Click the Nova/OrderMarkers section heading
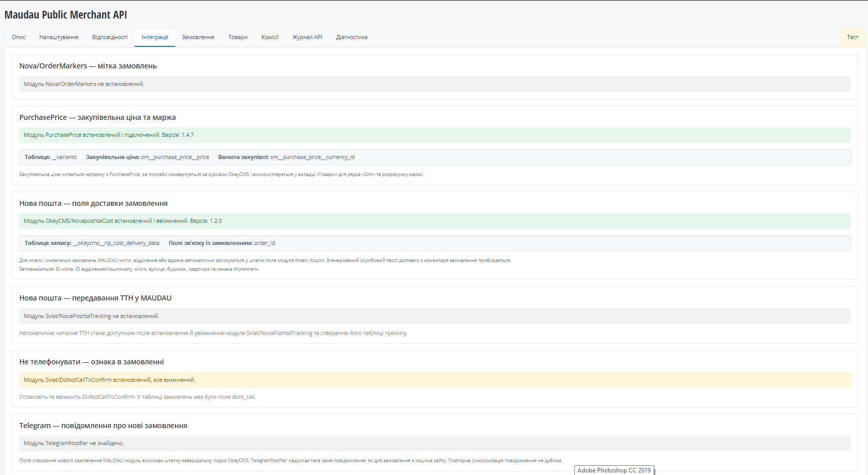The image size is (868, 475). click(x=88, y=66)
